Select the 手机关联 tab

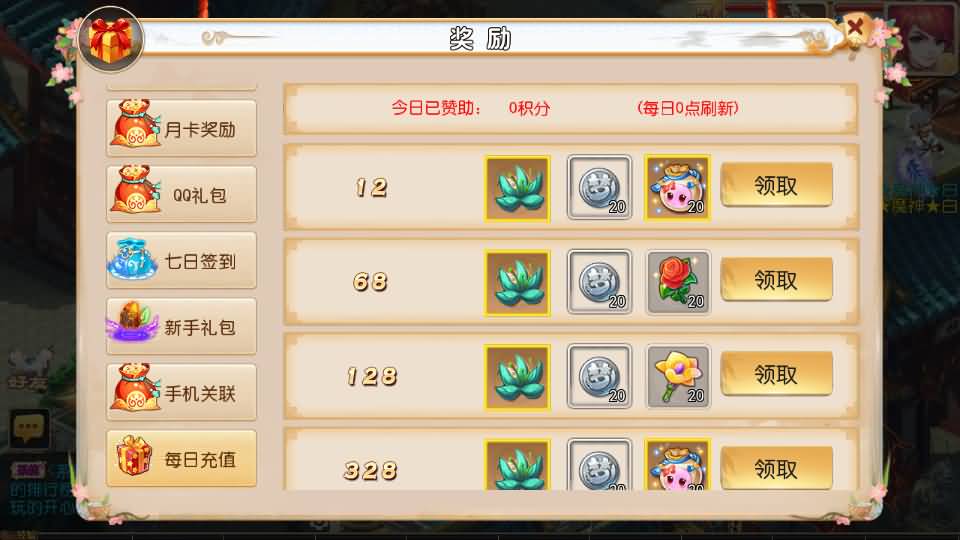pos(181,392)
